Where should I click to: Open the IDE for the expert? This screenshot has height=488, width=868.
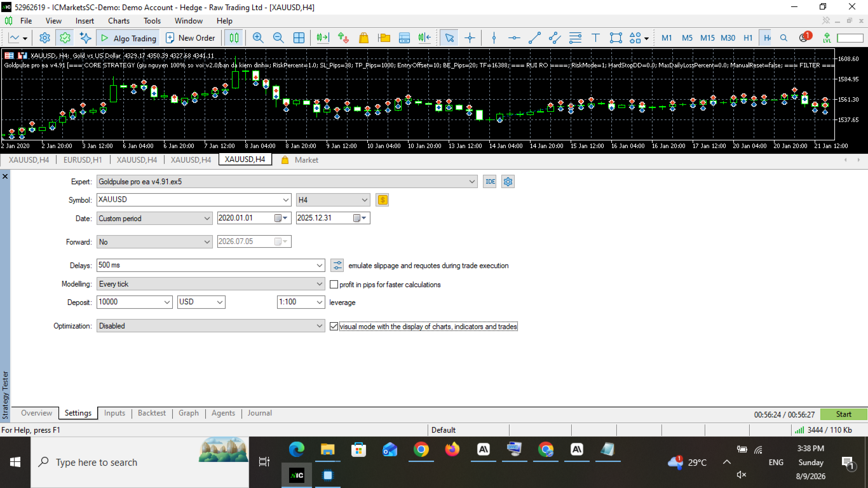coord(490,182)
